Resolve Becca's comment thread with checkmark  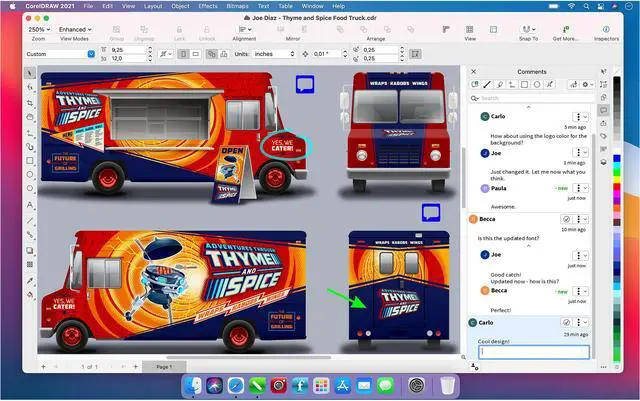[x=566, y=219]
